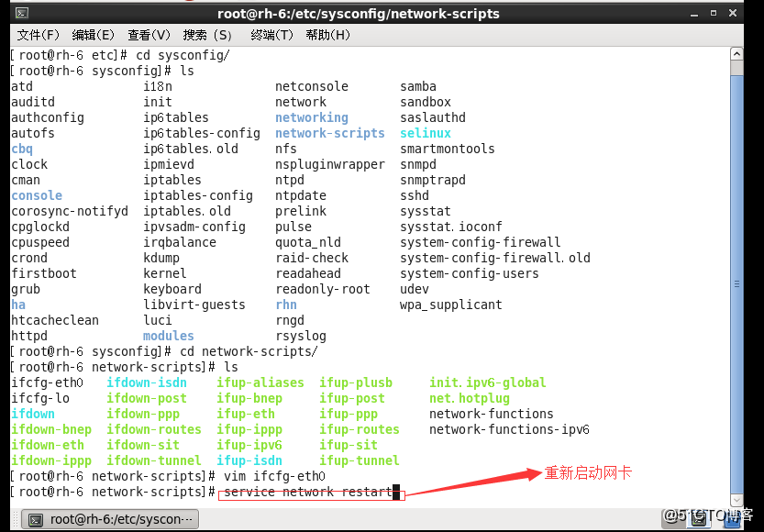Click the 'smartmontools' file name
Image resolution: width=764 pixels, height=532 pixels.
[x=448, y=150]
